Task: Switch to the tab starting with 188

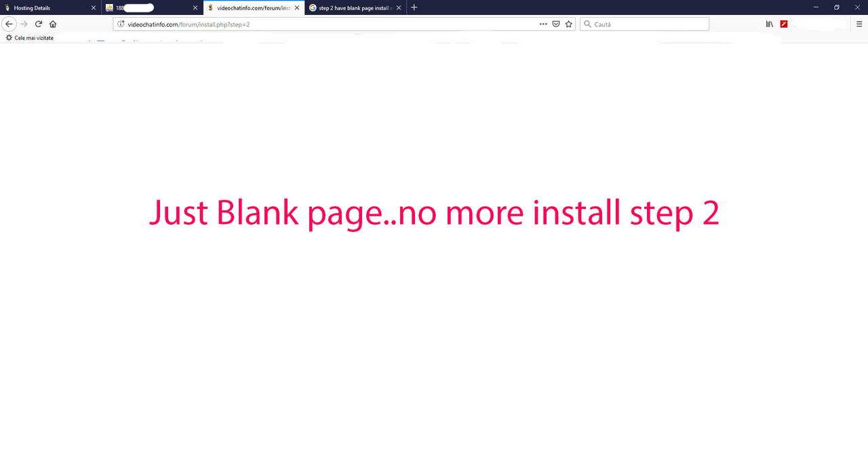Action: pos(153,7)
